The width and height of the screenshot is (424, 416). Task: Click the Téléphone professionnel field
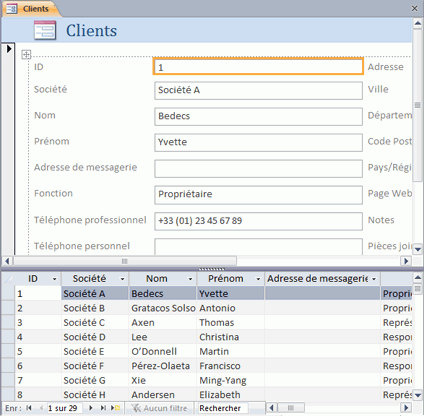(x=258, y=221)
